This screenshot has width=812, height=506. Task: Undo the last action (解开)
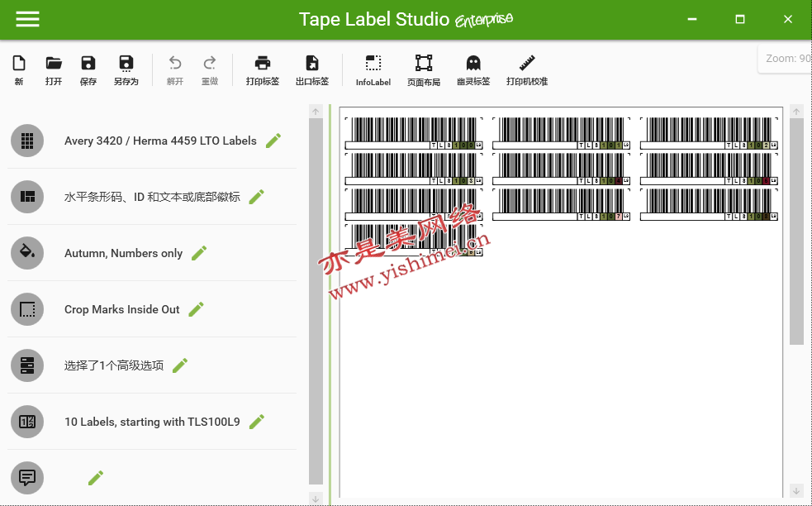[x=175, y=70]
